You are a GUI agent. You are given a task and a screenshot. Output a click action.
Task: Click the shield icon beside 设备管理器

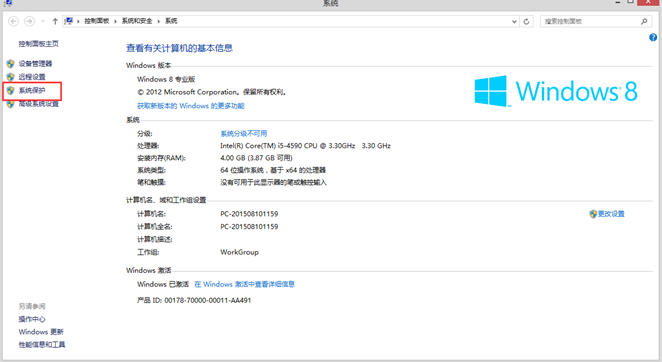click(x=11, y=64)
